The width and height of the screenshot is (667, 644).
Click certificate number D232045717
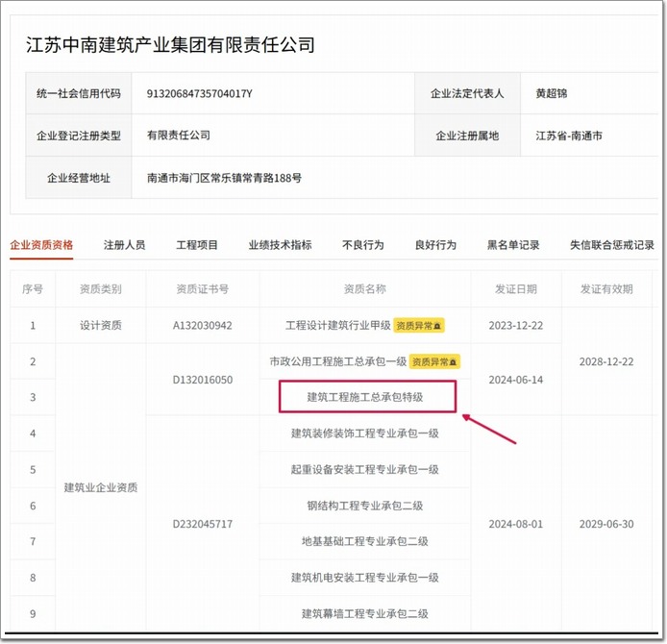203,524
